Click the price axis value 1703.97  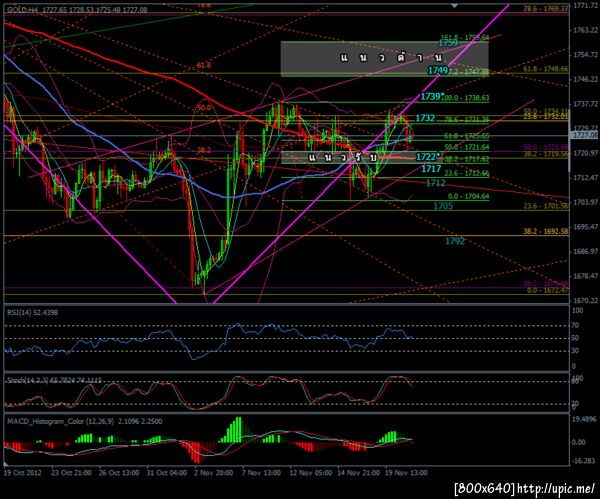coord(585,202)
